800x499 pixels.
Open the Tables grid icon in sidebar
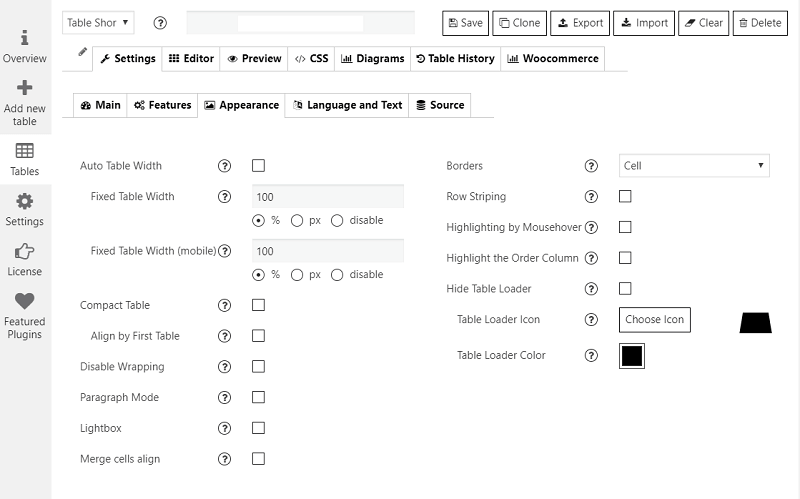click(x=25, y=151)
